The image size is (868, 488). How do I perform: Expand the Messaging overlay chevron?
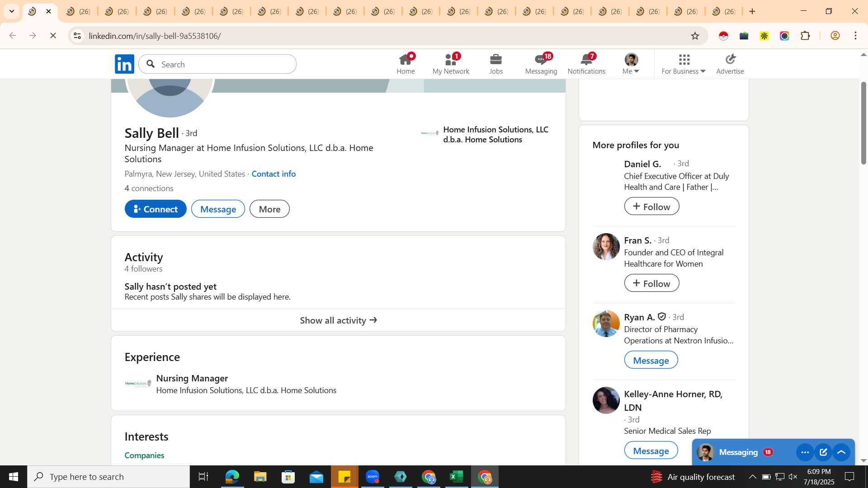coord(841,452)
